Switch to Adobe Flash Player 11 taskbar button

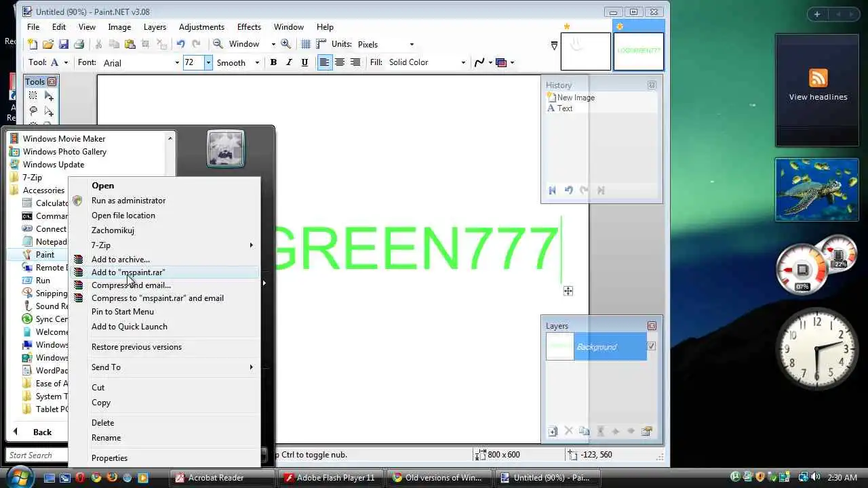(x=330, y=478)
